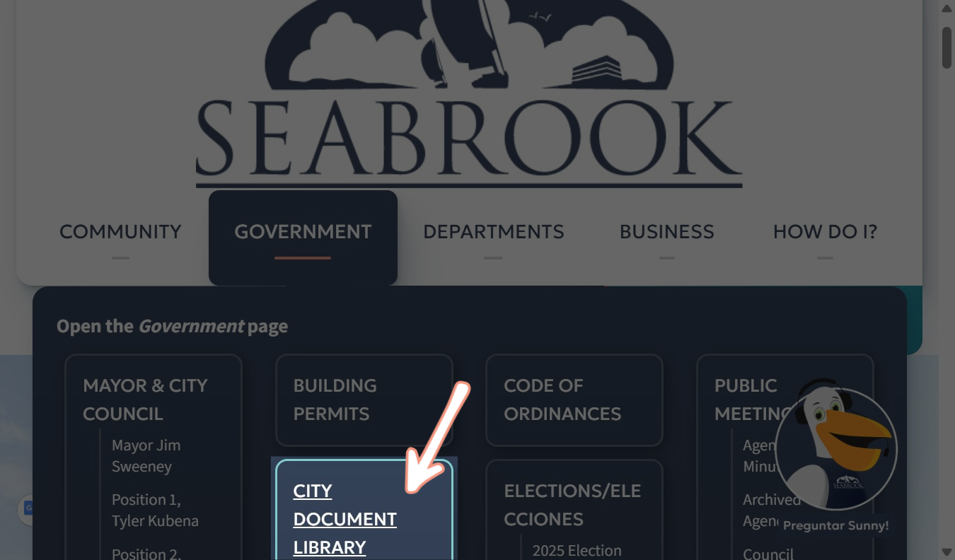
Task: Select Position 1, Tyler Kubena
Action: (155, 511)
